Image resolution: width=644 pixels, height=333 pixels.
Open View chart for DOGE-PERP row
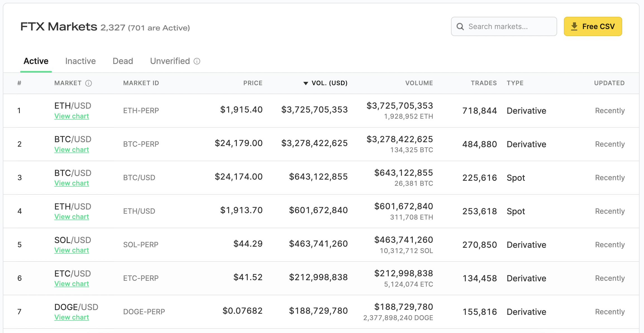pyautogui.click(x=72, y=317)
